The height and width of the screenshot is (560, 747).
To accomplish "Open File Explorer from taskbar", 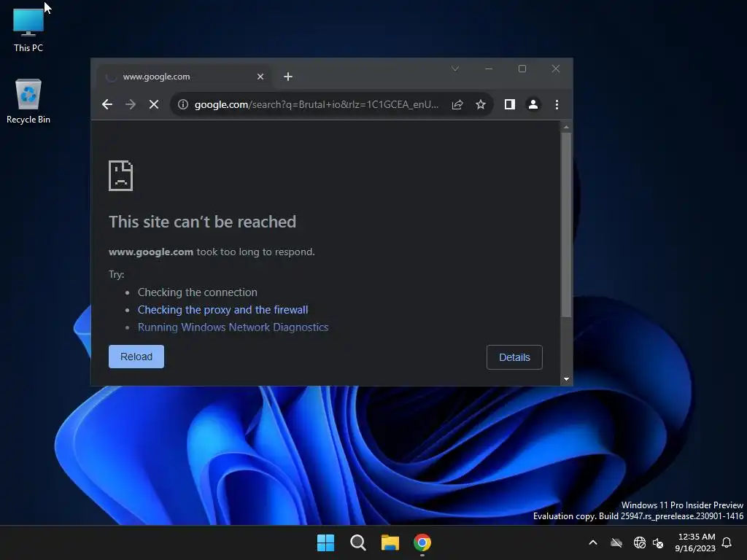I will coord(390,542).
